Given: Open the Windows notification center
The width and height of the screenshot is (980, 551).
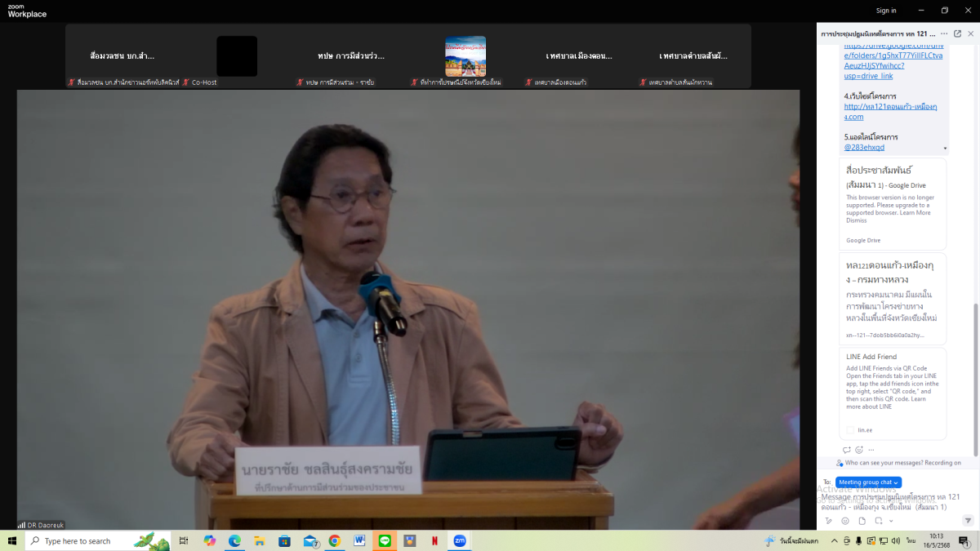Looking at the screenshot, I should 965,540.
